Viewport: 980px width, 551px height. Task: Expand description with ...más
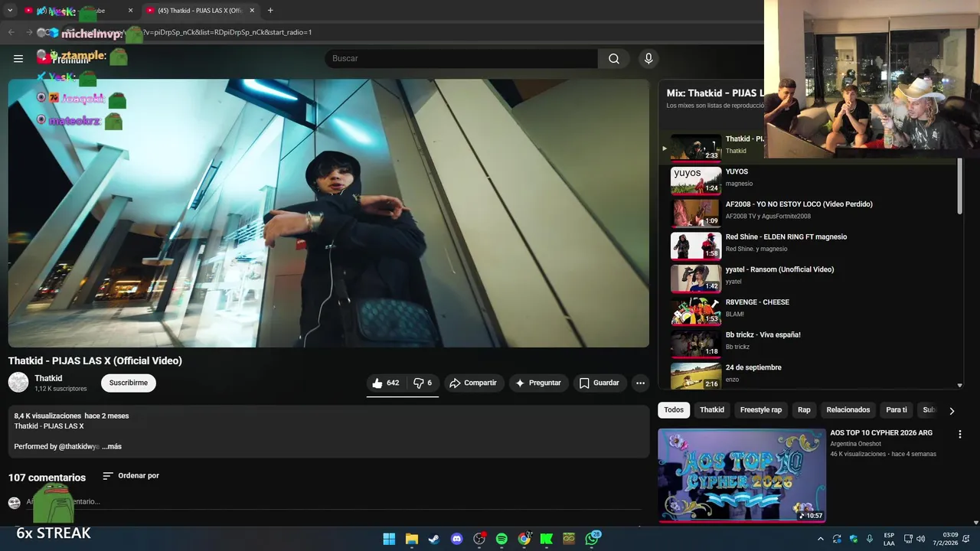coord(112,446)
